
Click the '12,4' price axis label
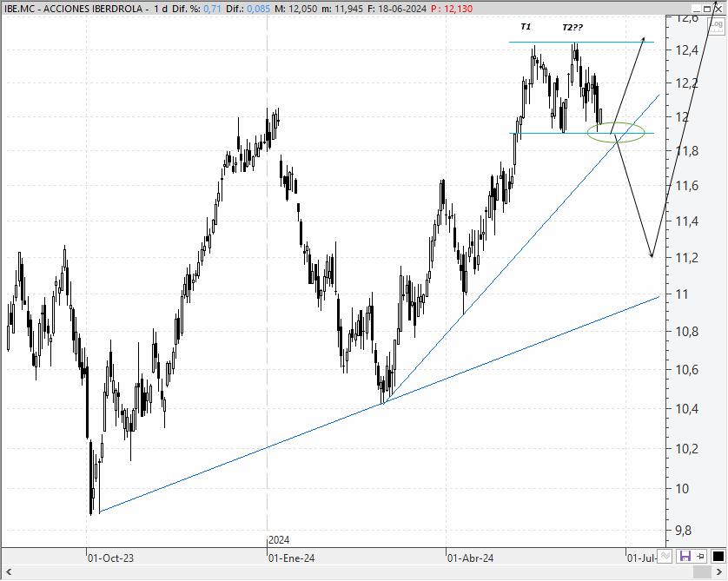pos(687,50)
